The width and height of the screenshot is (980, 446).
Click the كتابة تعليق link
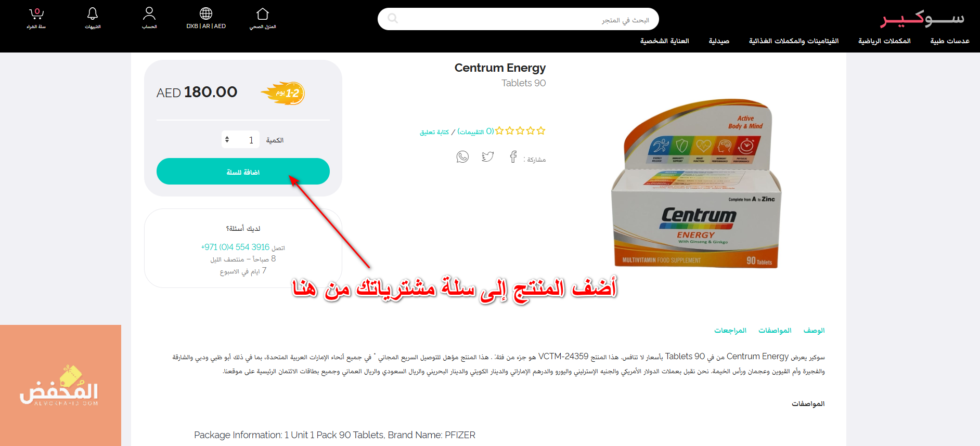click(x=434, y=132)
